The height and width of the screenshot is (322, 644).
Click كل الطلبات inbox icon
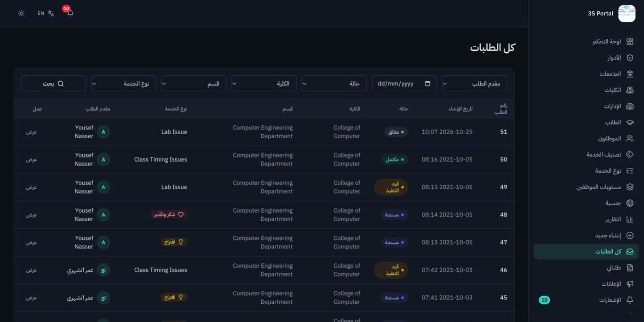click(630, 252)
